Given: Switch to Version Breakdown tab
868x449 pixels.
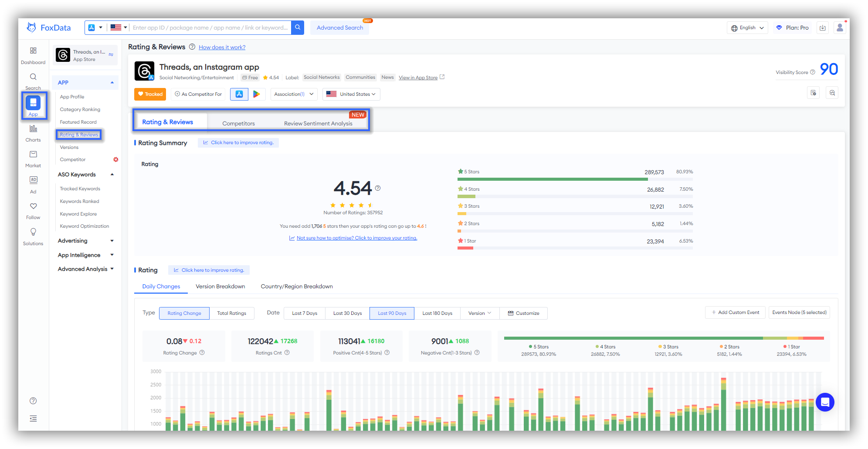Looking at the screenshot, I should pos(220,287).
